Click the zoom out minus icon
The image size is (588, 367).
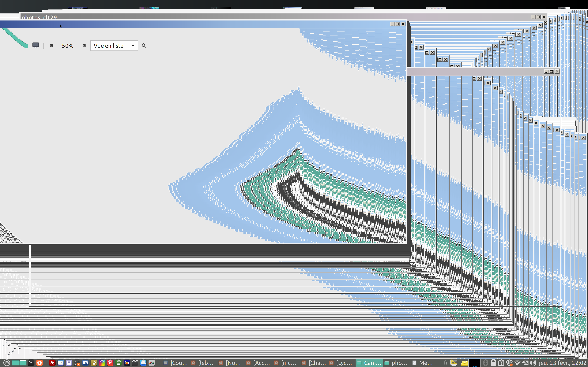[51, 46]
